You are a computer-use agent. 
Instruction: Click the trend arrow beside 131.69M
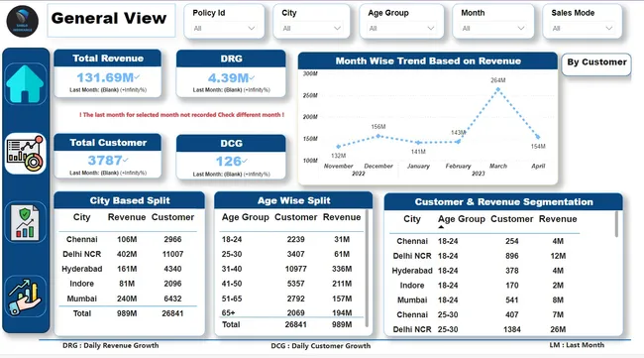(137, 77)
